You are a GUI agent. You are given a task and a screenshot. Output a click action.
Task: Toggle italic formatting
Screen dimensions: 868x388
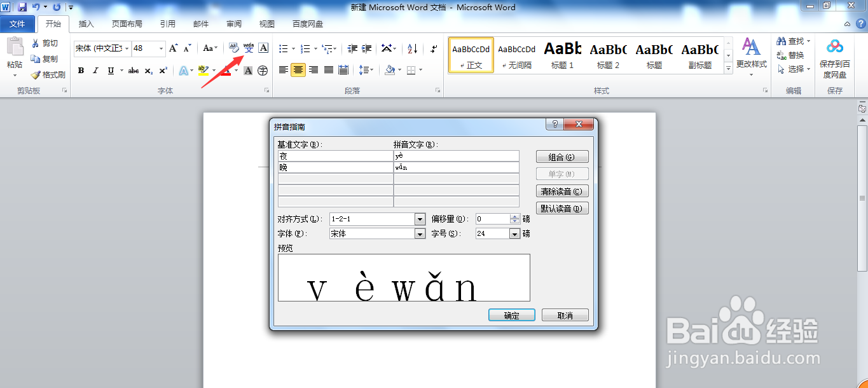click(95, 70)
